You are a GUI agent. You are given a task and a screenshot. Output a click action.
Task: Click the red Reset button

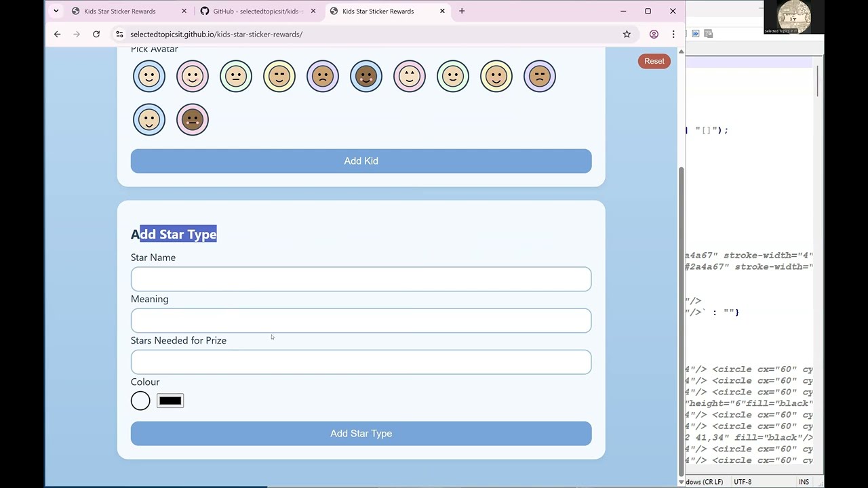pos(654,61)
